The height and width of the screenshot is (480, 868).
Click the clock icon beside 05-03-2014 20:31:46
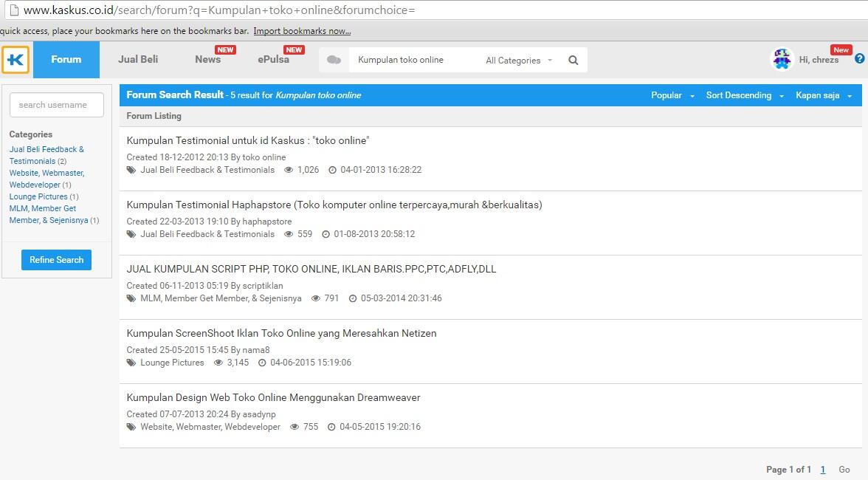[x=353, y=298]
